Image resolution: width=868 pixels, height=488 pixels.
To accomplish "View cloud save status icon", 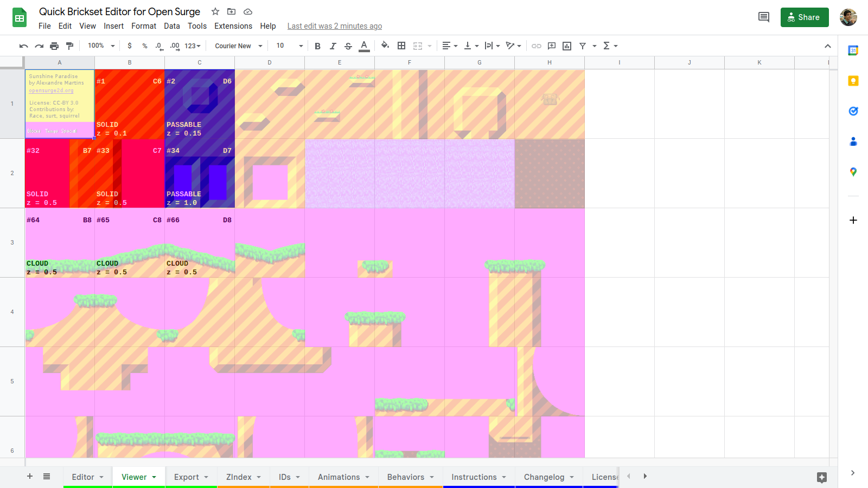I will pyautogui.click(x=248, y=11).
